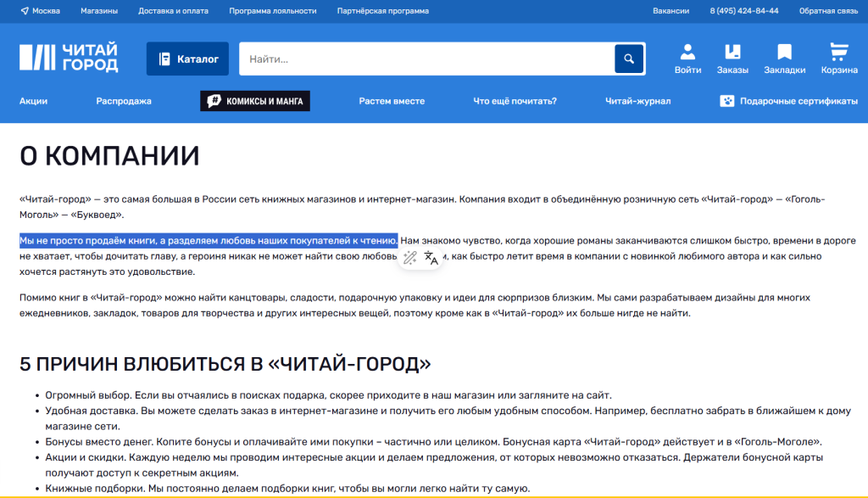Click the О КОМПАНИИ heading
The height and width of the screenshot is (498, 868).
tap(109, 155)
